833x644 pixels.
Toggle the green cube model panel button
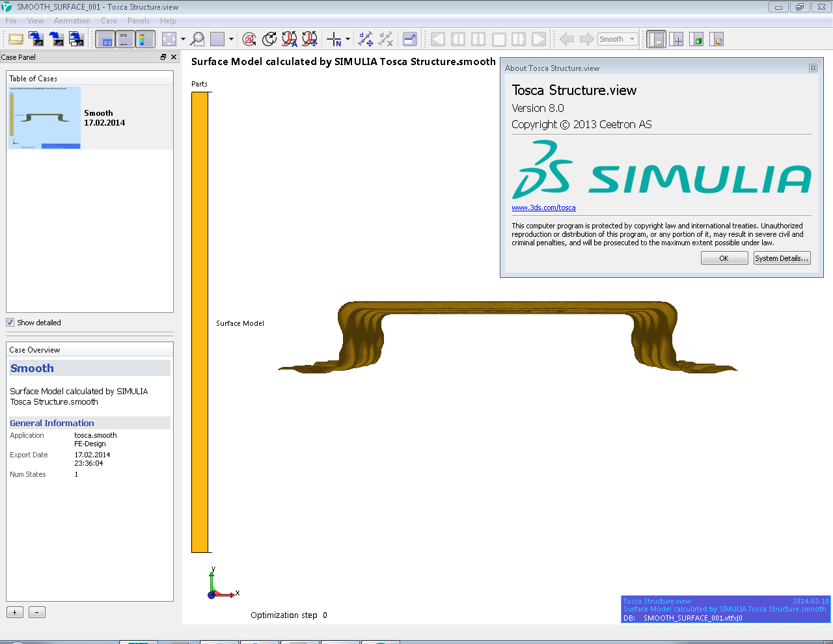(696, 39)
